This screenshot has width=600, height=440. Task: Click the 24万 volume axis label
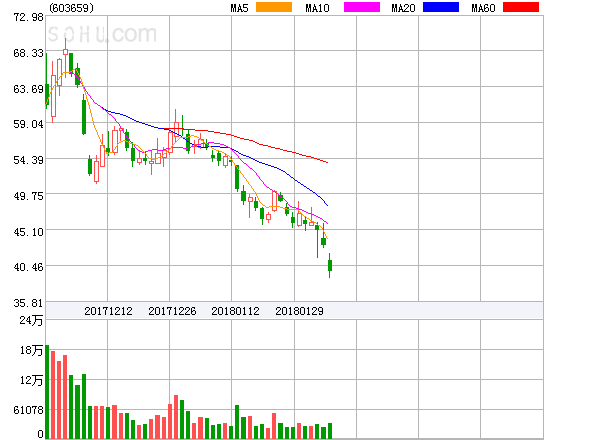point(32,320)
